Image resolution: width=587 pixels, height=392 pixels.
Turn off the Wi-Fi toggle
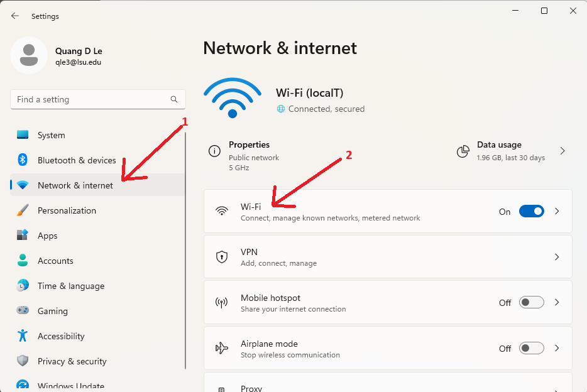531,212
